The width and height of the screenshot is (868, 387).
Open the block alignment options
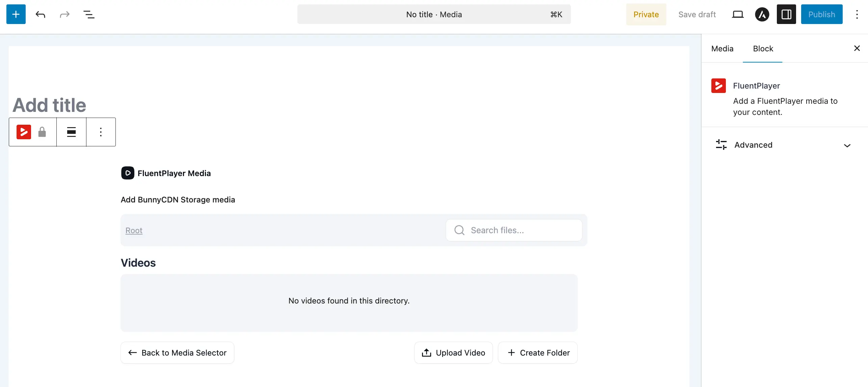point(71,132)
